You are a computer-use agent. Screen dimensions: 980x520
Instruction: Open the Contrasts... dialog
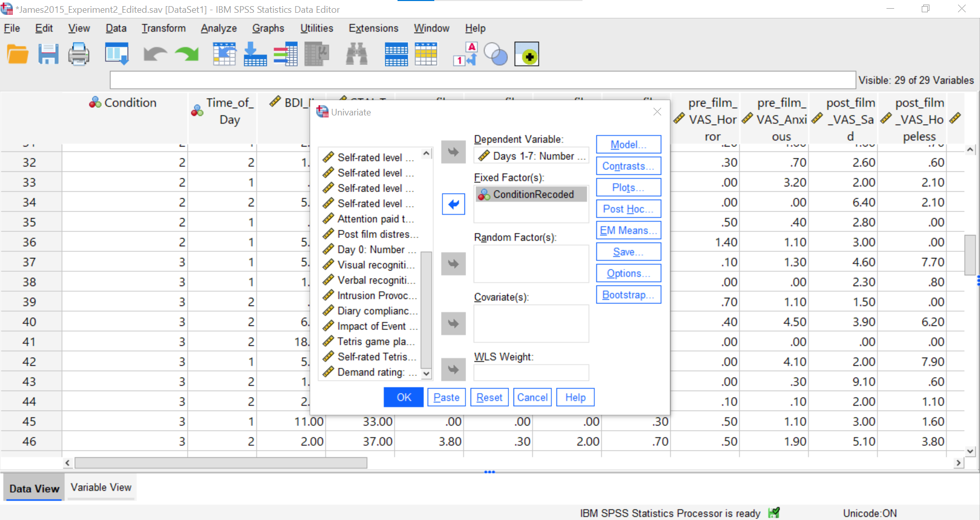click(628, 166)
